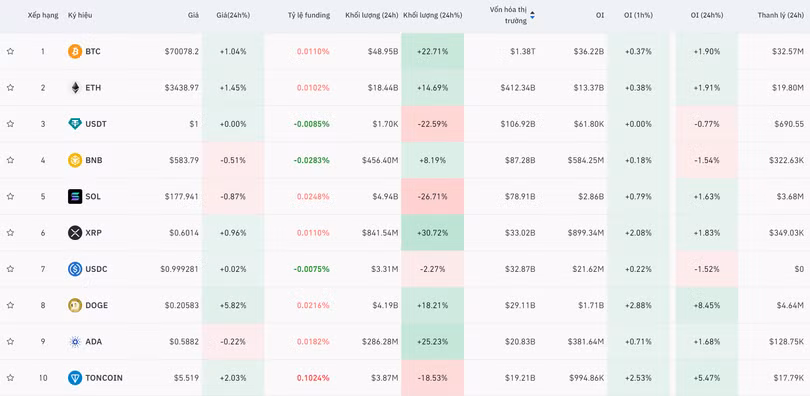The height and width of the screenshot is (396, 810).
Task: Click the DOGE Dogecoin icon
Action: pos(75,305)
